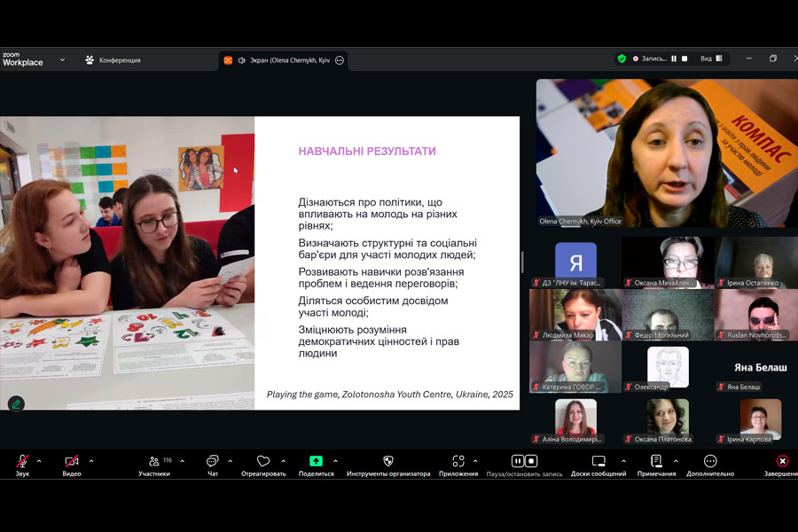This screenshot has height=532, width=798.
Task: Open the Чат chat panel
Action: pos(213,462)
